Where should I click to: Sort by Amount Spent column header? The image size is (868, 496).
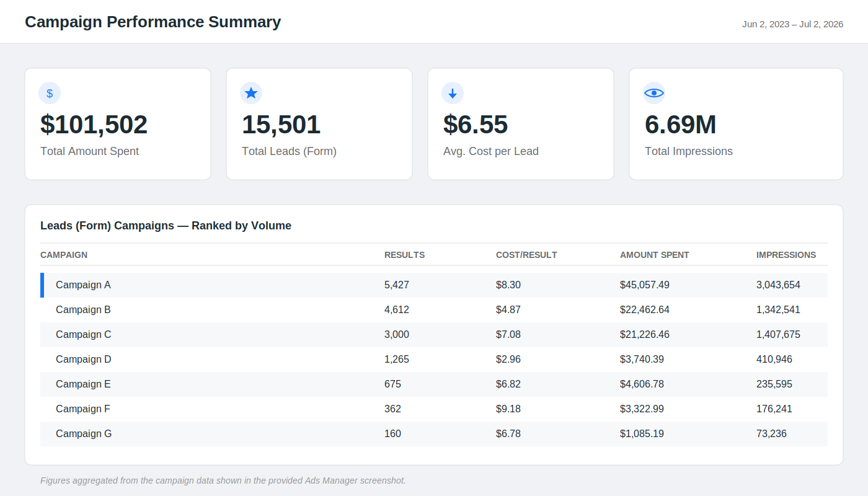point(654,255)
